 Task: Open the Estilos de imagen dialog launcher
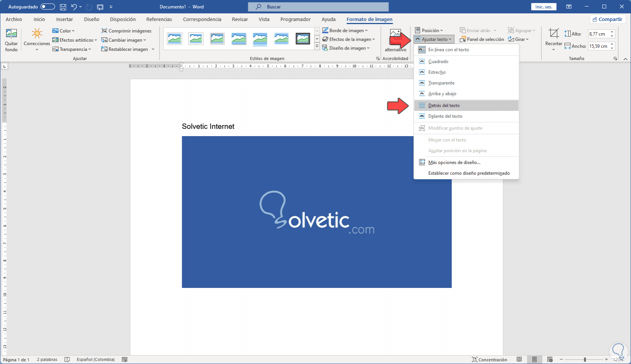(378, 58)
